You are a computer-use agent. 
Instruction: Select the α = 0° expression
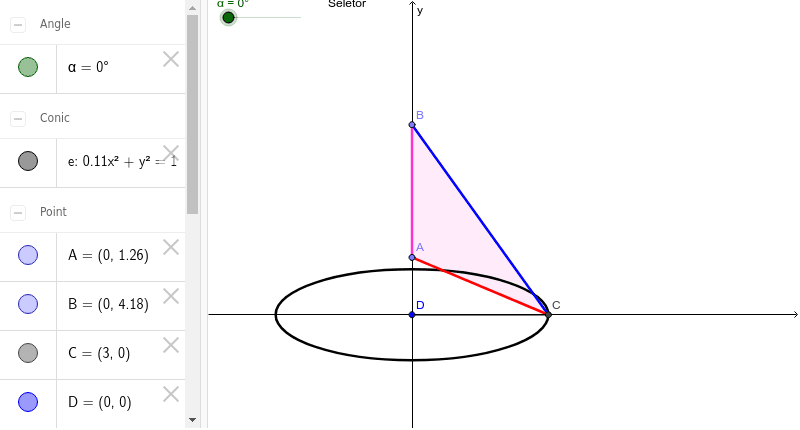(88, 67)
